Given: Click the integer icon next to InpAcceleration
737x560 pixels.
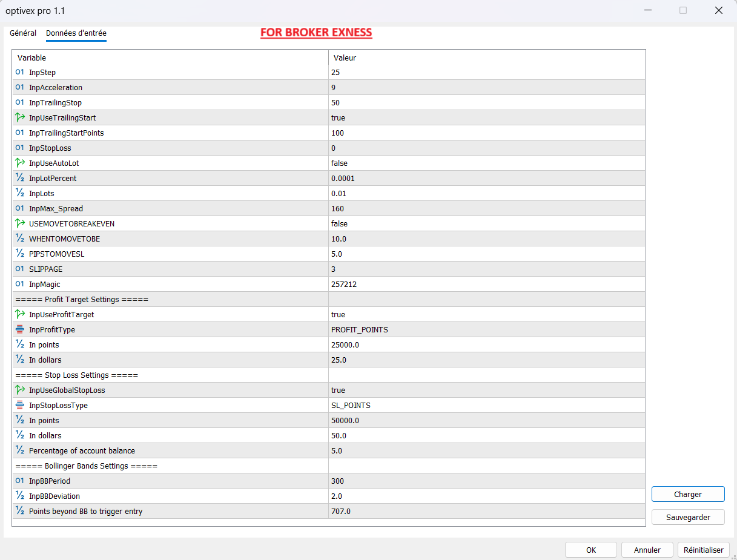Looking at the screenshot, I should [x=19, y=87].
